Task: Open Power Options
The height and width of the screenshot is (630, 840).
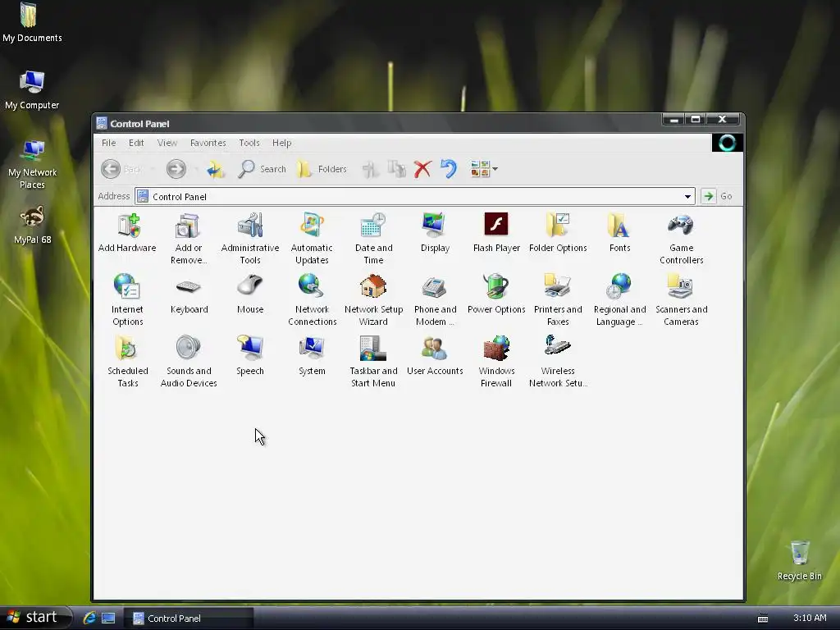Action: (x=496, y=294)
